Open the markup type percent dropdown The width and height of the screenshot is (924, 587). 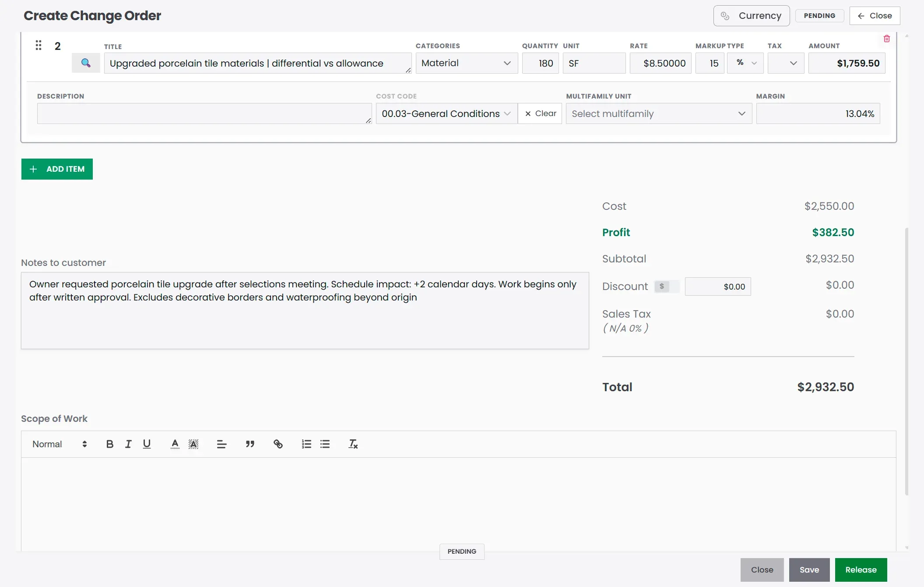[745, 63]
